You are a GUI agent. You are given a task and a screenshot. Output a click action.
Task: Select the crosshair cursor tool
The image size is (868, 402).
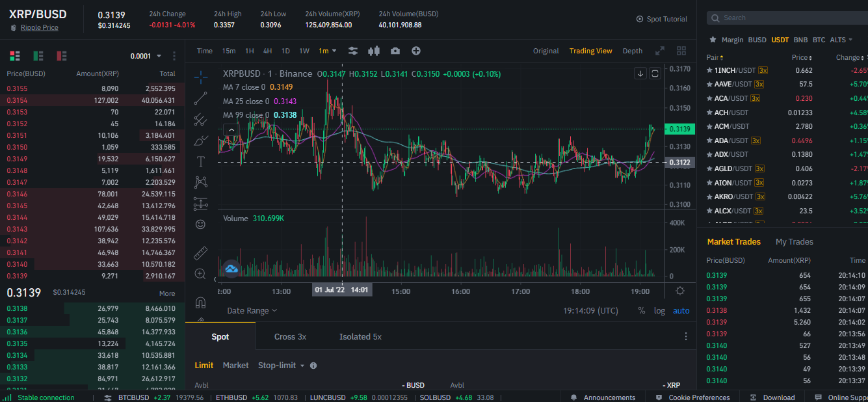click(200, 77)
